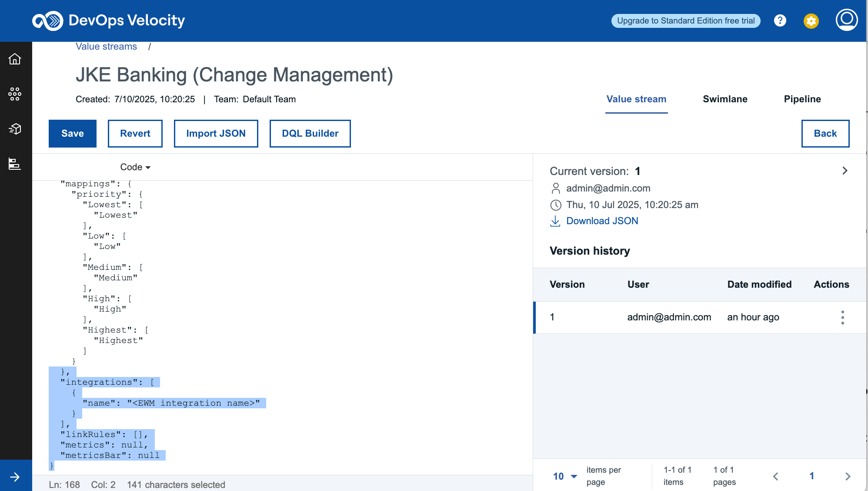Open the DQL Builder
The height and width of the screenshot is (491, 868).
click(x=310, y=134)
